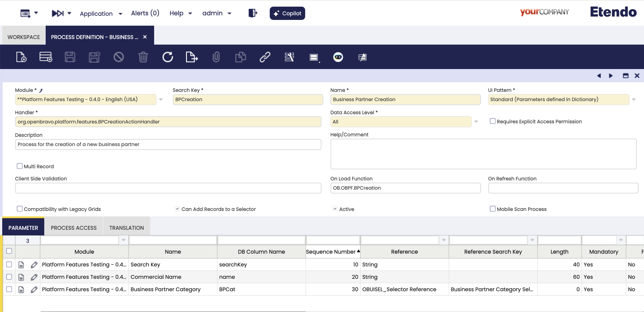
Task: Check Requires Explicit Access Permission
Action: (492, 121)
